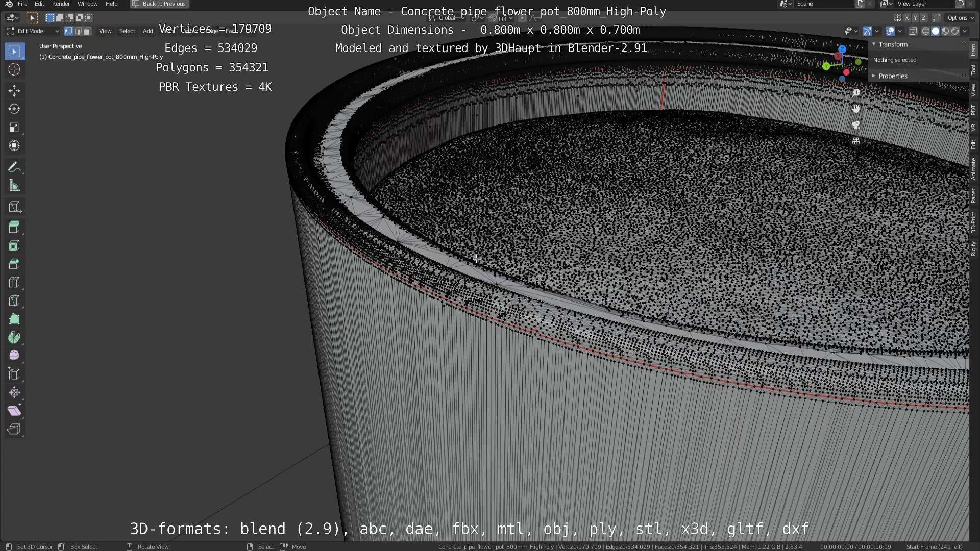Open the Window menu
The height and width of the screenshot is (551, 980).
[87, 4]
